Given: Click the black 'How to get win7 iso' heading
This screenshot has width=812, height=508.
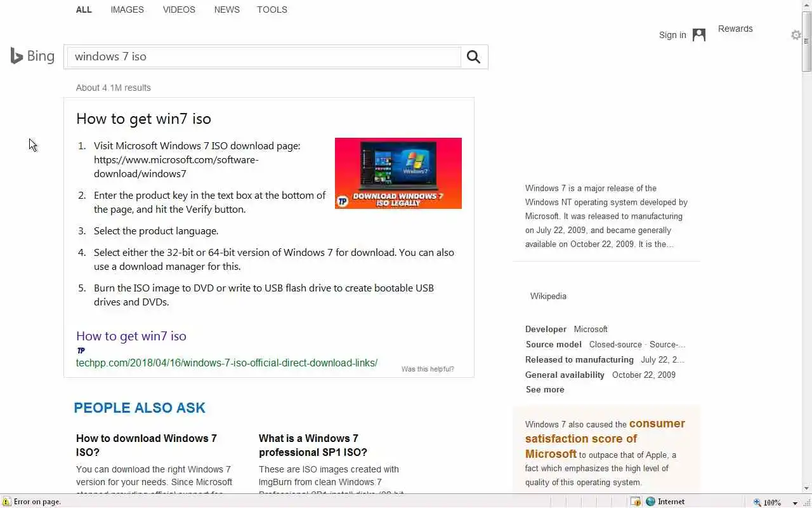Looking at the screenshot, I should click(x=143, y=119).
